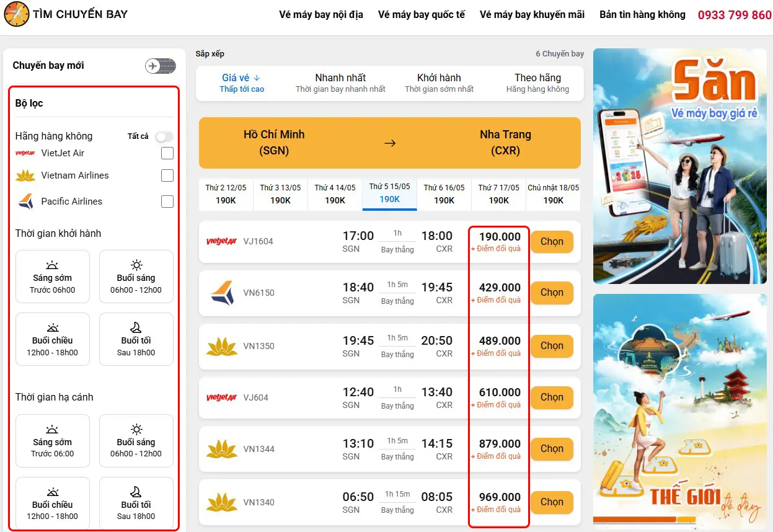This screenshot has width=773, height=532.
Task: Select landing time Sáng sớm Trước 06:00
Action: (53, 441)
